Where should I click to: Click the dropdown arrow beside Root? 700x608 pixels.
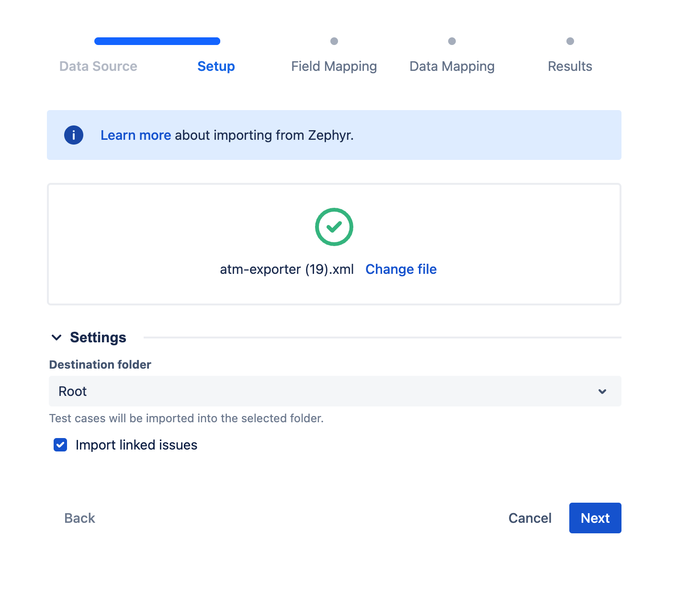coord(602,392)
